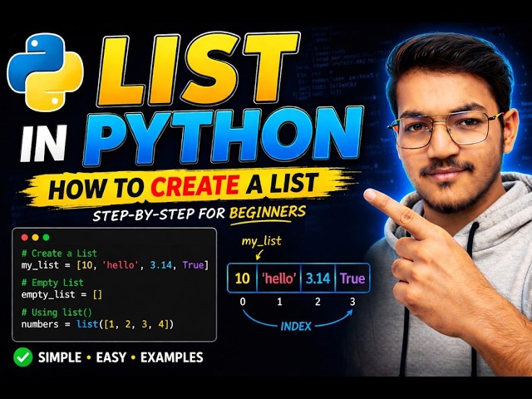This screenshot has height=399, width=532.
Task: Click index number 2 under the diagram
Action: click(x=318, y=301)
